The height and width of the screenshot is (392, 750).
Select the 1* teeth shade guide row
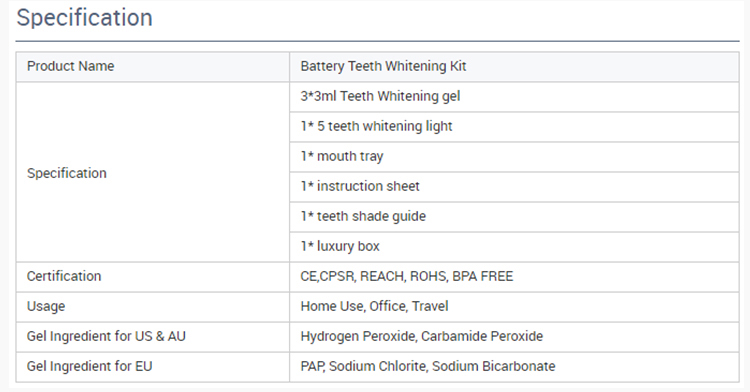(514, 217)
